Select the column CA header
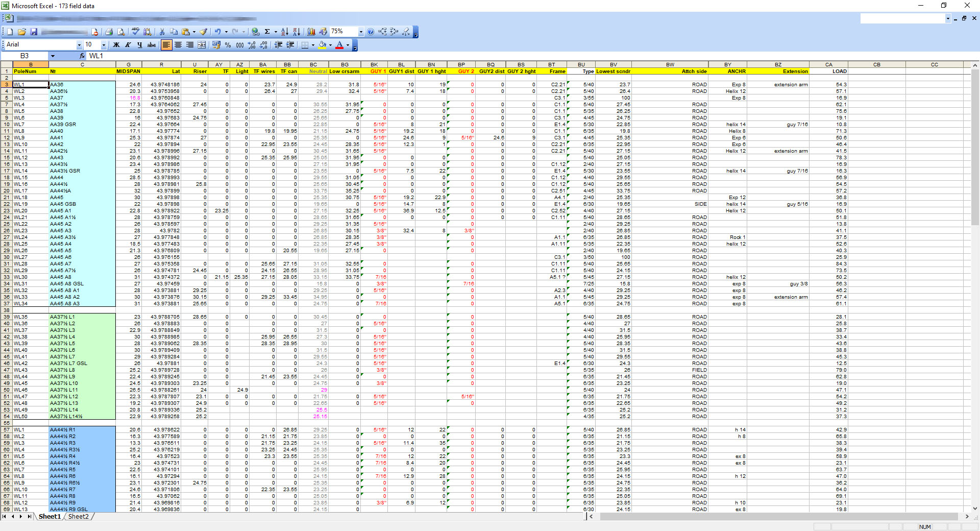This screenshot has height=531, width=980. [x=828, y=64]
